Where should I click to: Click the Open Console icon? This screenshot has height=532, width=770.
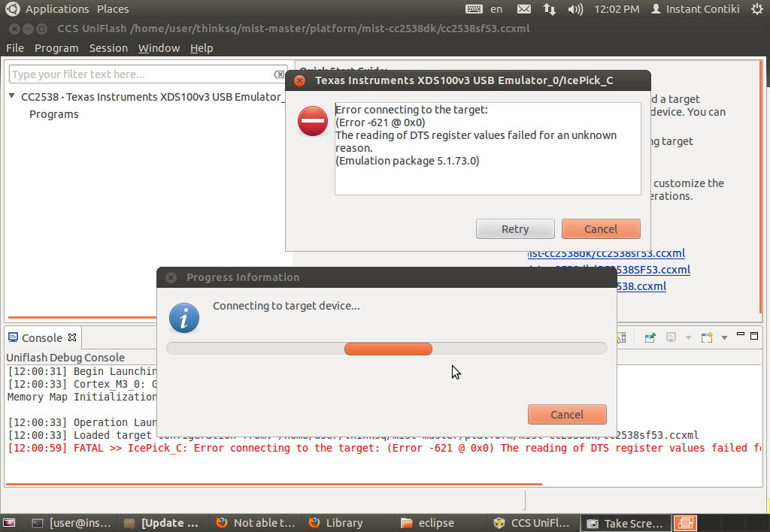click(x=707, y=337)
